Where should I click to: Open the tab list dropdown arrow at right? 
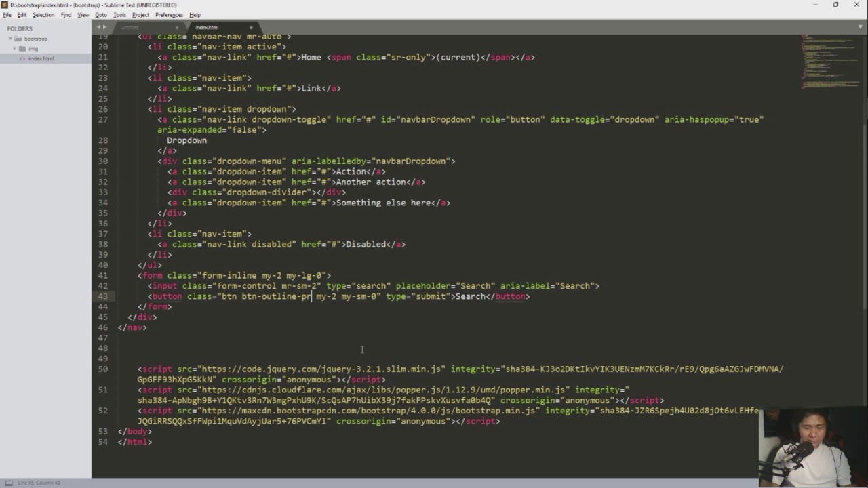click(860, 27)
